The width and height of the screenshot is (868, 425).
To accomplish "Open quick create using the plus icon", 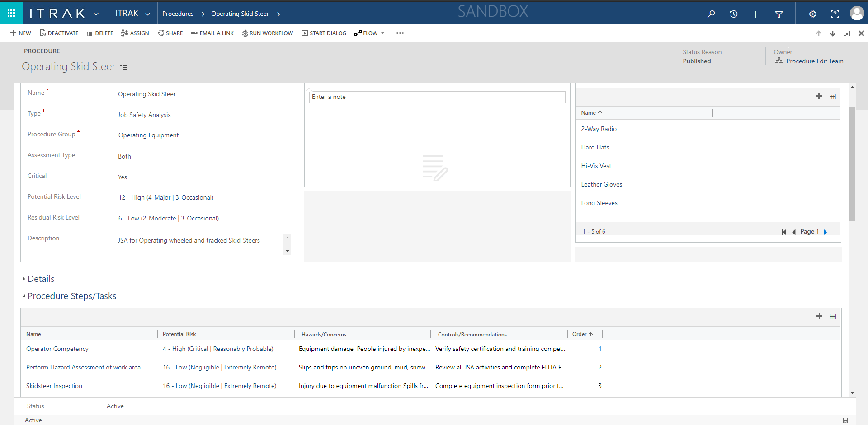I will 755,14.
